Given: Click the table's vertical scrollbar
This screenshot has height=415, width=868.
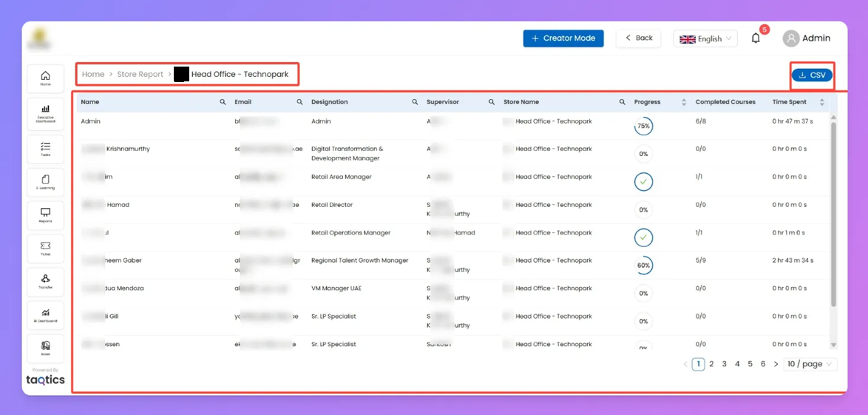Looking at the screenshot, I should point(833,215).
